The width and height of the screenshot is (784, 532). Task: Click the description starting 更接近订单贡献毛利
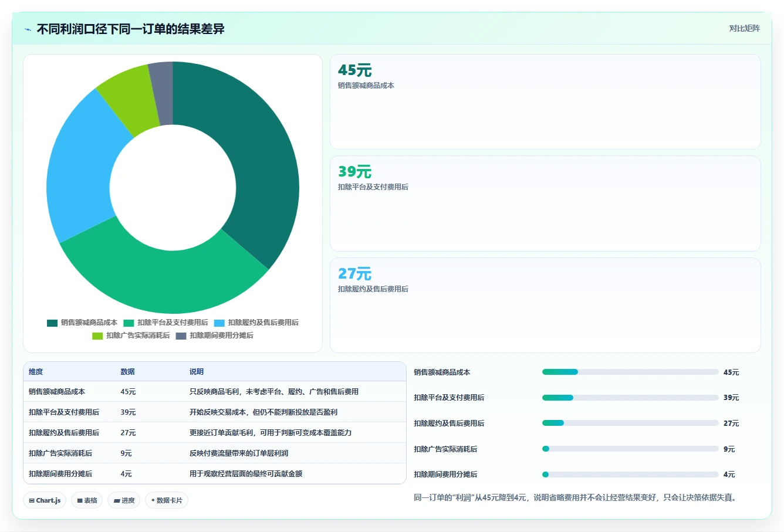click(x=271, y=433)
